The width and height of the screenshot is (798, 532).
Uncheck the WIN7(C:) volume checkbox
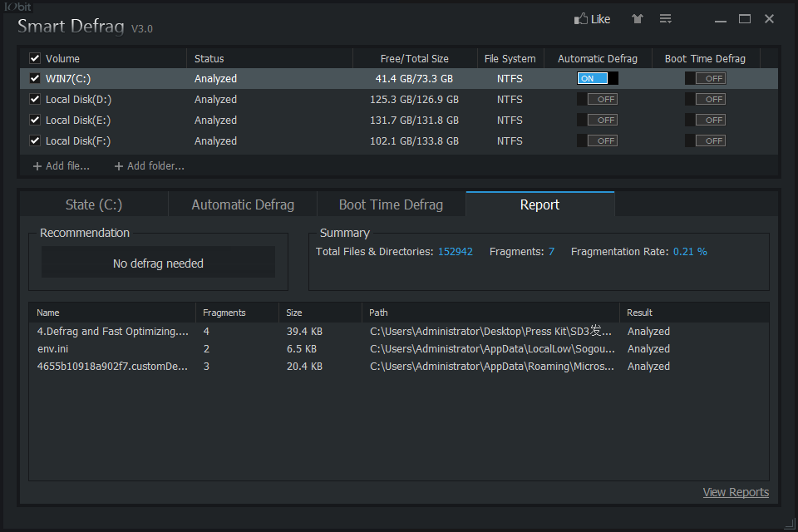click(35, 78)
